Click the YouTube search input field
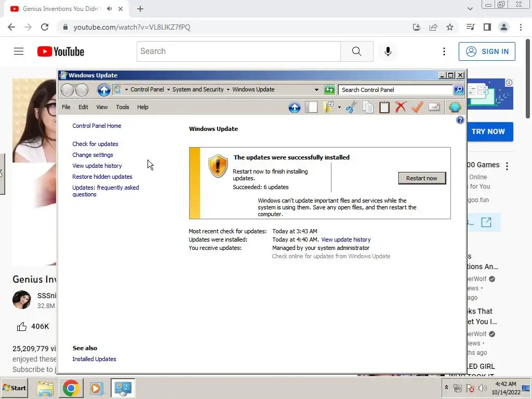 pyautogui.click(x=238, y=51)
